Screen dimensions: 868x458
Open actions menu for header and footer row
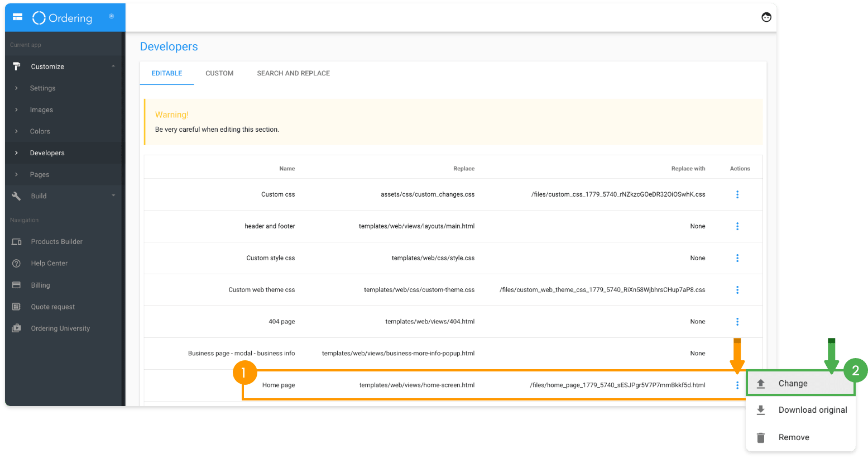[737, 226]
